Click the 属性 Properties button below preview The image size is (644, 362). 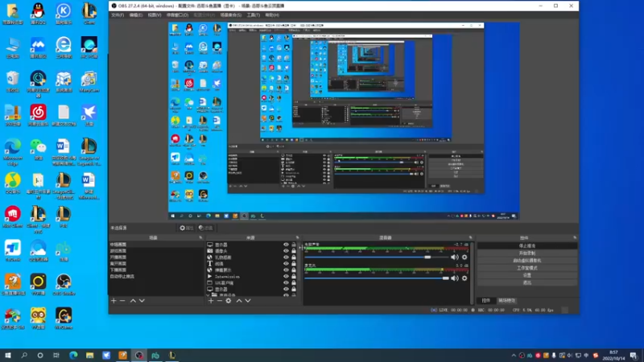coord(187,228)
